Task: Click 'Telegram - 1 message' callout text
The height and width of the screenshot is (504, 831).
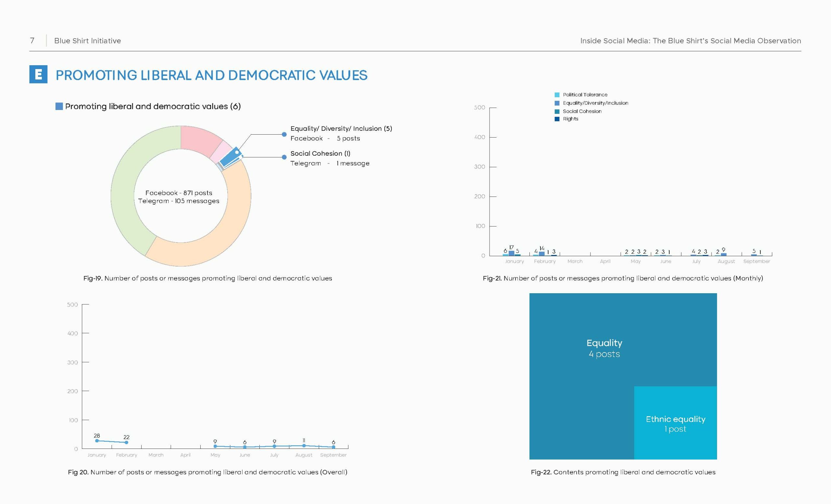Action: [x=330, y=163]
